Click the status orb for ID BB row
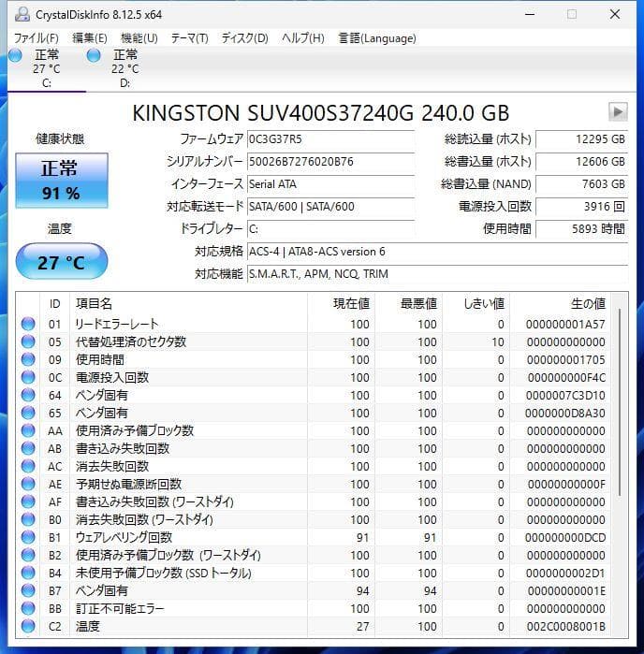The width and height of the screenshot is (644, 654). pos(28,608)
